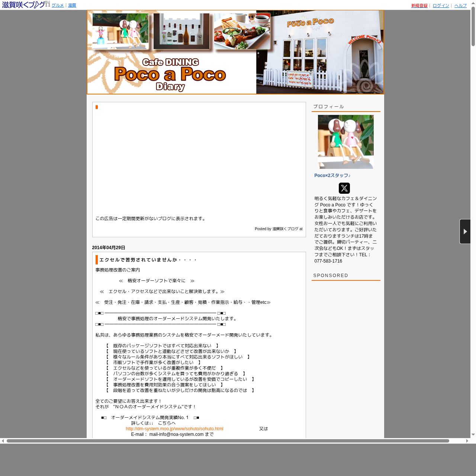Click the horizontal scrollbar left arrow

tap(3, 441)
